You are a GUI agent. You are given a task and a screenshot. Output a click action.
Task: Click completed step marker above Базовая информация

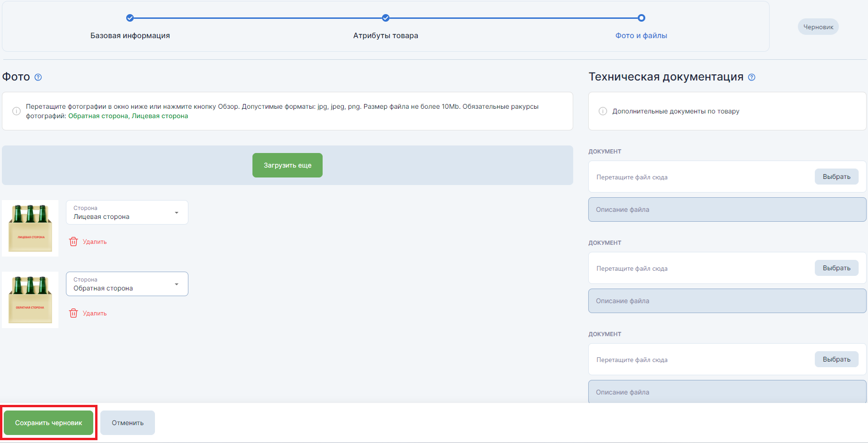pyautogui.click(x=130, y=18)
